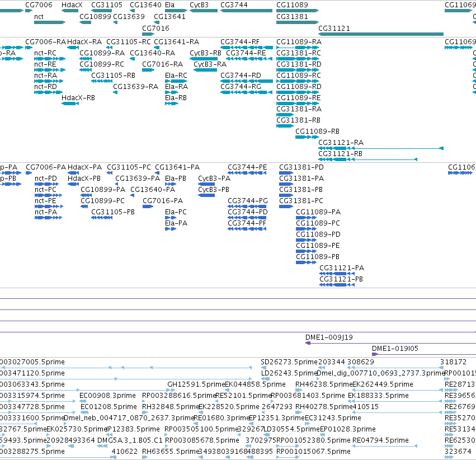Select EST RP003085678.5prime
This screenshot has width=476, height=460.
[x=166, y=447]
